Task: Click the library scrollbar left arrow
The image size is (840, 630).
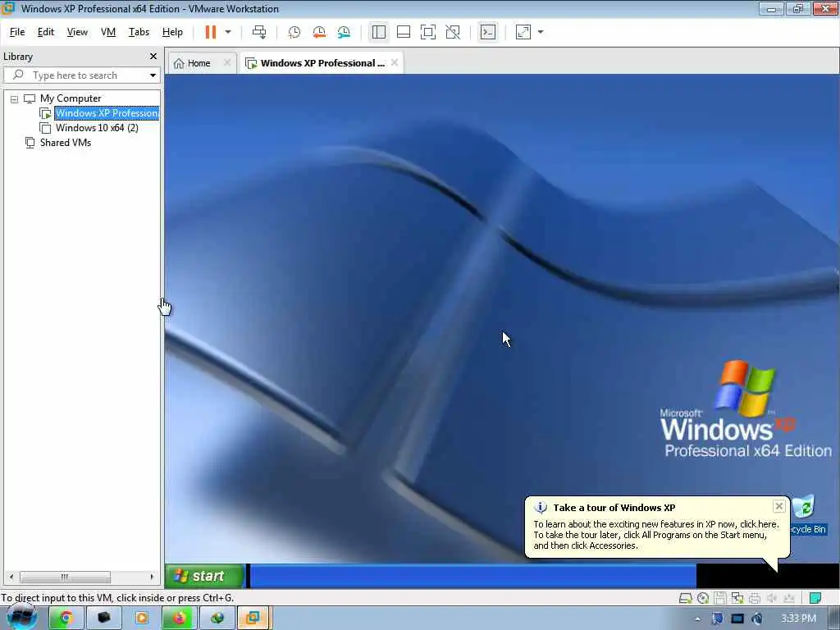Action: click(x=11, y=577)
